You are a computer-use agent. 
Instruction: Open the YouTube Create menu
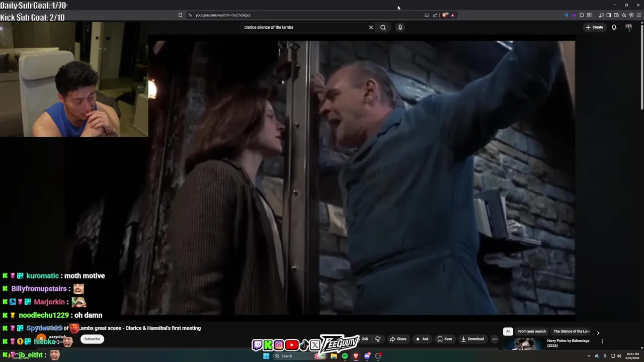click(x=594, y=27)
